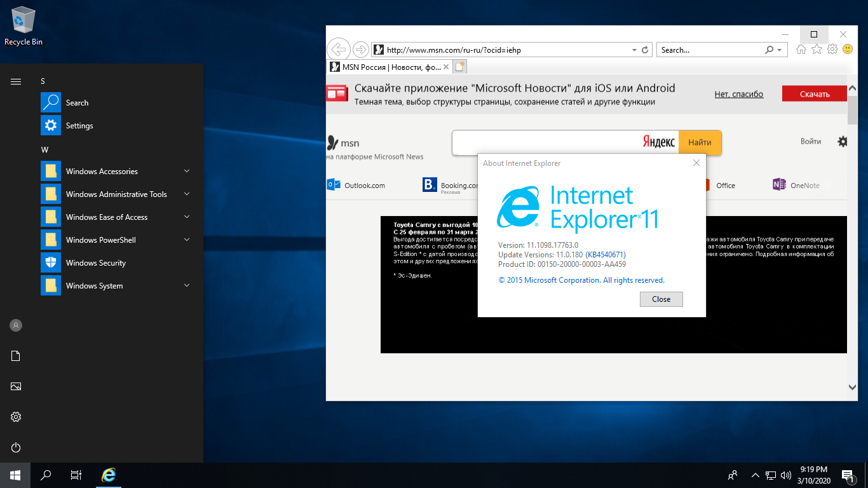Click the msn logo on the page
This screenshot has height=488, width=868.
(344, 142)
